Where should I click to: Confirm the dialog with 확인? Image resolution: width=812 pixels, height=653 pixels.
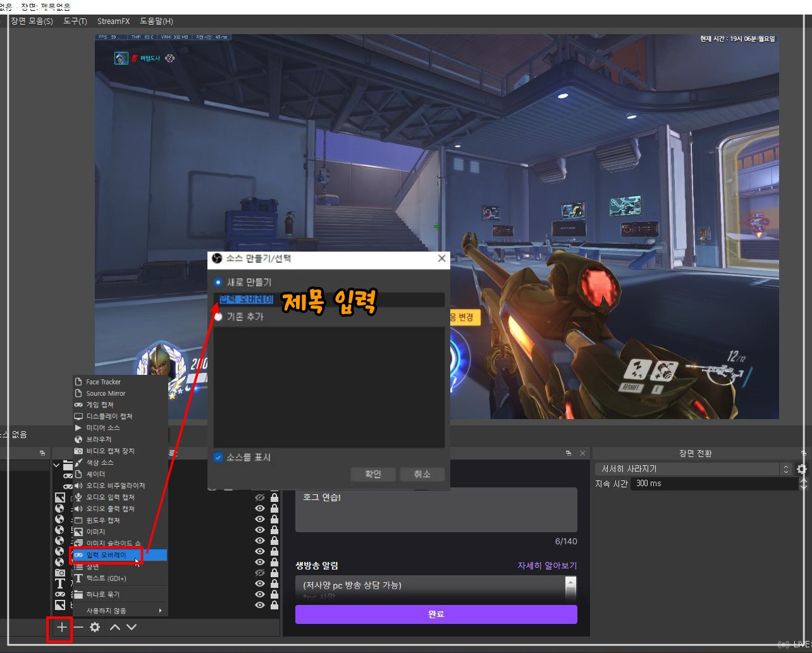coord(373,474)
